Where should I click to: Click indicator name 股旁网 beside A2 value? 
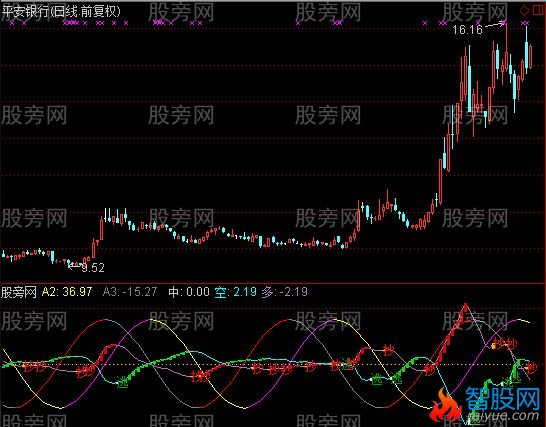tap(18, 292)
